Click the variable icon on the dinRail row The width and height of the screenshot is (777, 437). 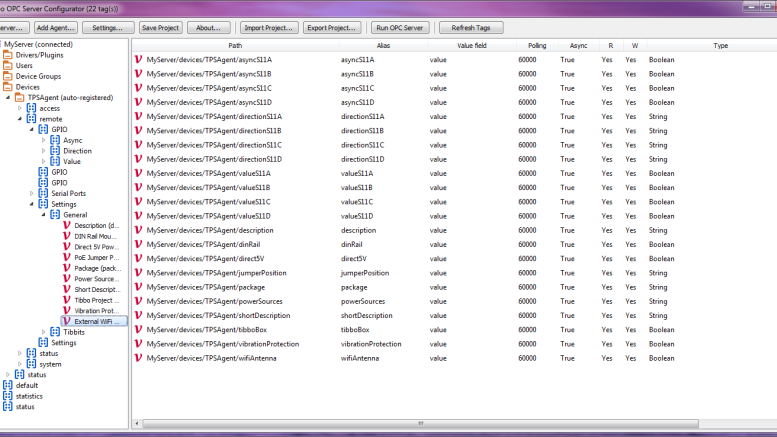coord(138,245)
